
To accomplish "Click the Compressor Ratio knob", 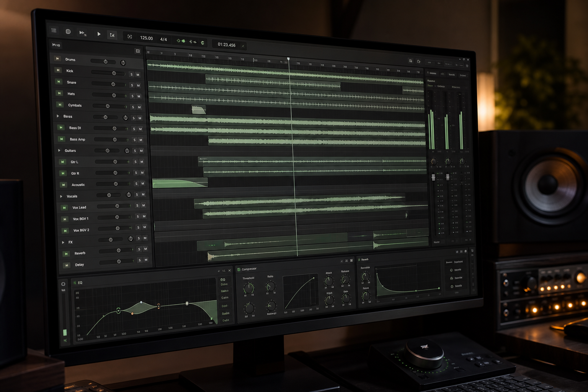I will (x=270, y=286).
